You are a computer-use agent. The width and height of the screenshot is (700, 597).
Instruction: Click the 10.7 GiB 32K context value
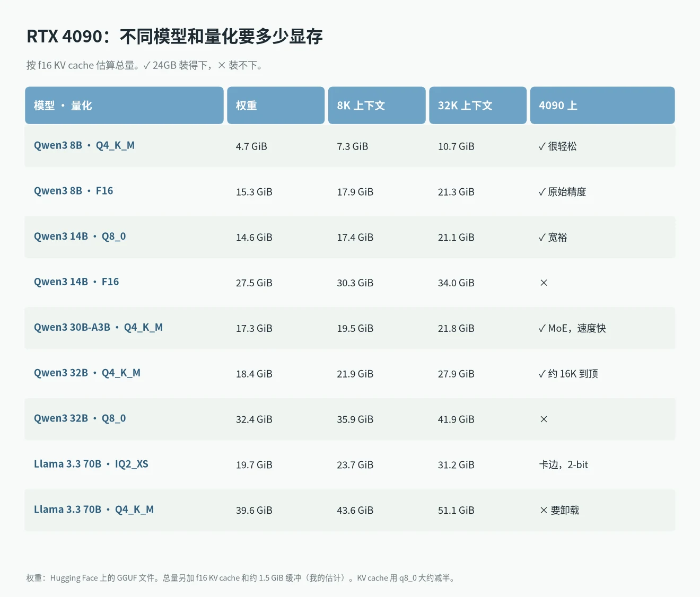(456, 146)
